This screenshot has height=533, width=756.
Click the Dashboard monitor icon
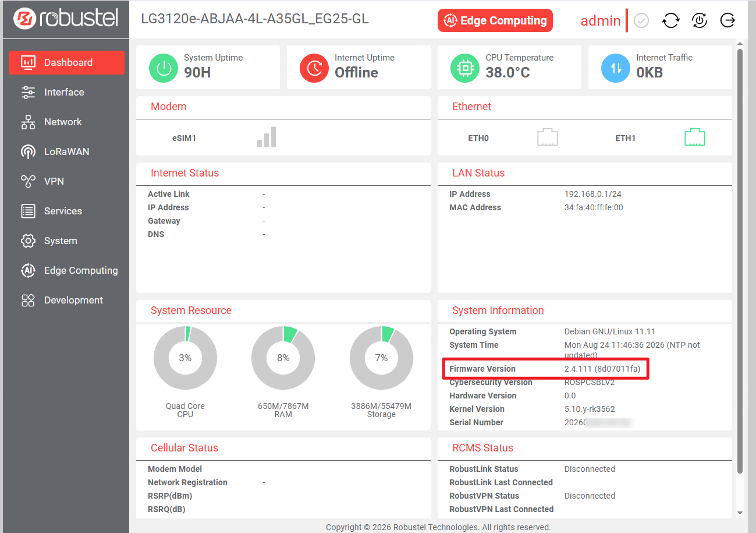[28, 62]
